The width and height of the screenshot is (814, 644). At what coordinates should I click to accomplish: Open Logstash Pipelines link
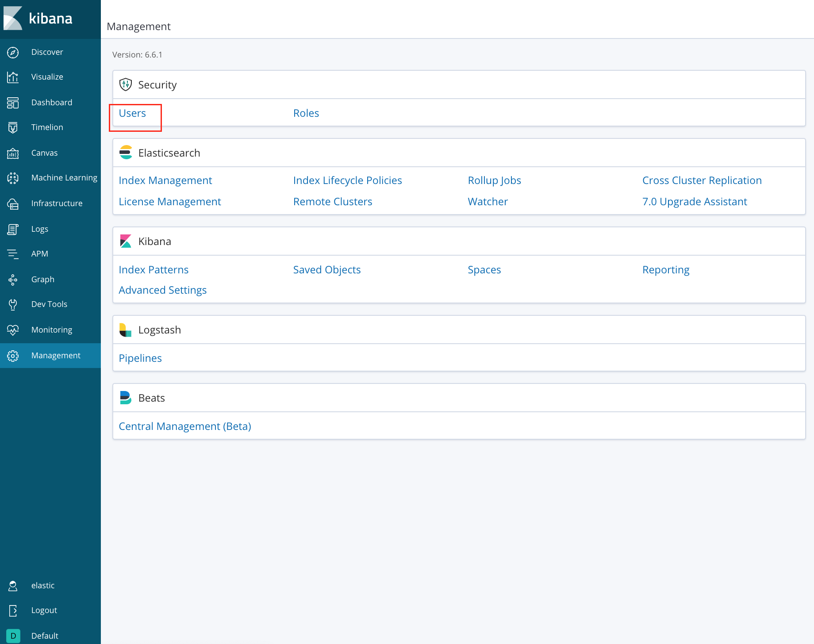(x=140, y=358)
